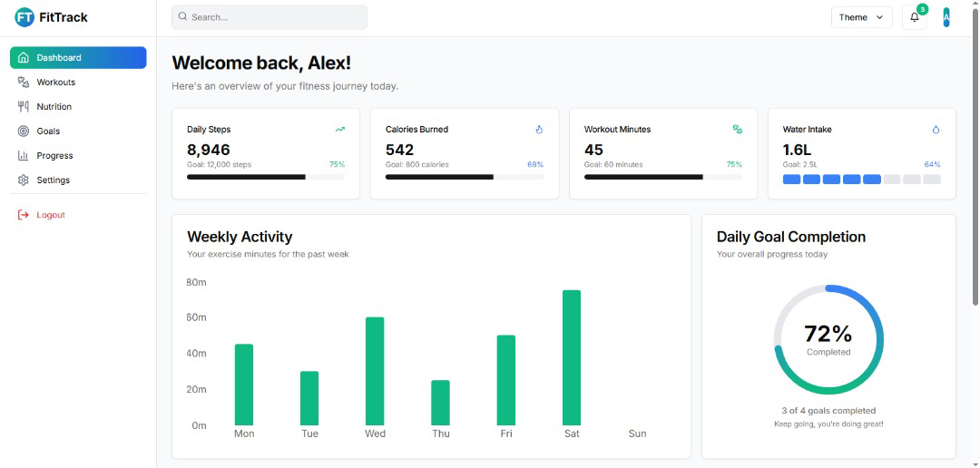Open Settings from the sidebar

(x=78, y=180)
